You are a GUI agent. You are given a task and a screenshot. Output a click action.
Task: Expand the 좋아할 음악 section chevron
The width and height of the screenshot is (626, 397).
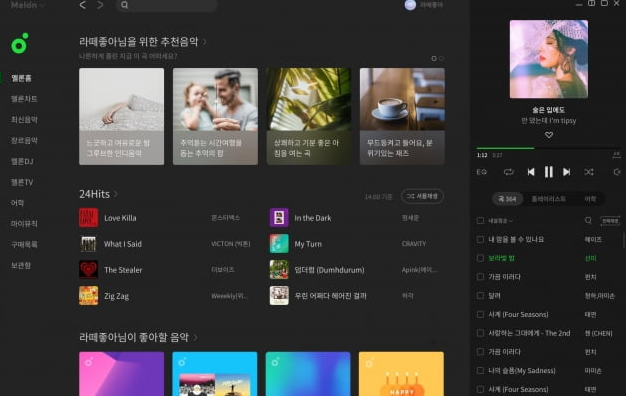click(x=195, y=337)
